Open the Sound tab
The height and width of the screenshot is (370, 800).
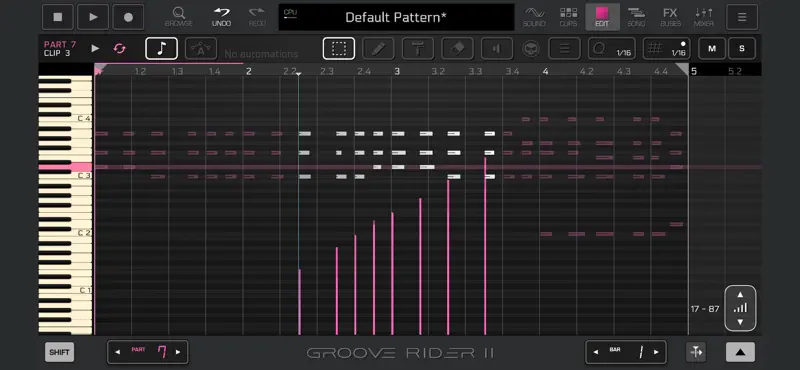click(x=534, y=17)
